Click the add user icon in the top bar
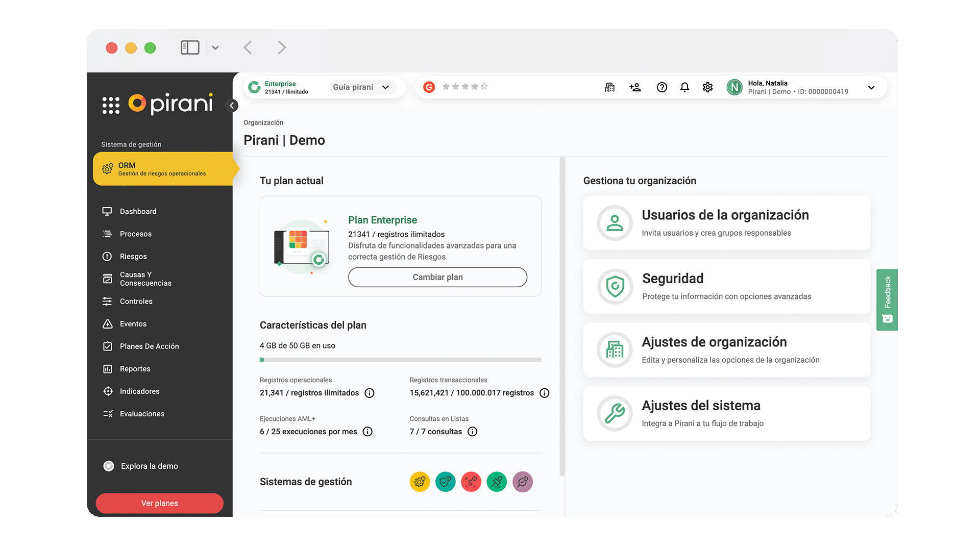This screenshot has height=551, width=980. [635, 87]
